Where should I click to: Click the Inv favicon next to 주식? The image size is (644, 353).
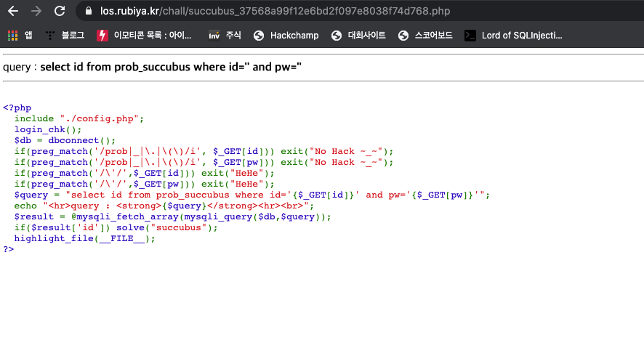[x=214, y=36]
